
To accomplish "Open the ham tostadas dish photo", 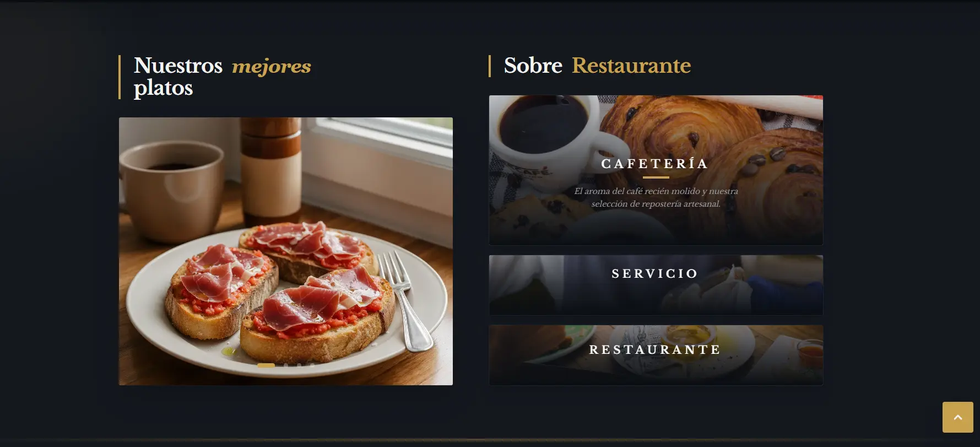I will pyautogui.click(x=286, y=251).
